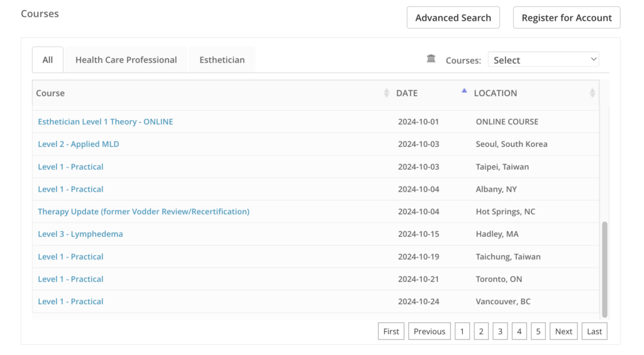Click the Previous page button
Image resolution: width=644 pixels, height=355 pixels.
[430, 331]
